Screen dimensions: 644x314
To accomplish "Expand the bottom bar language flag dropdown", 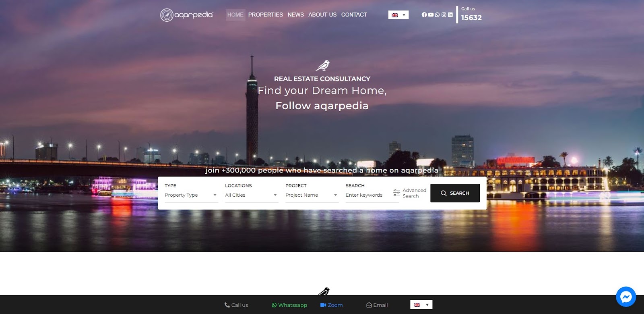I will pos(421,305).
